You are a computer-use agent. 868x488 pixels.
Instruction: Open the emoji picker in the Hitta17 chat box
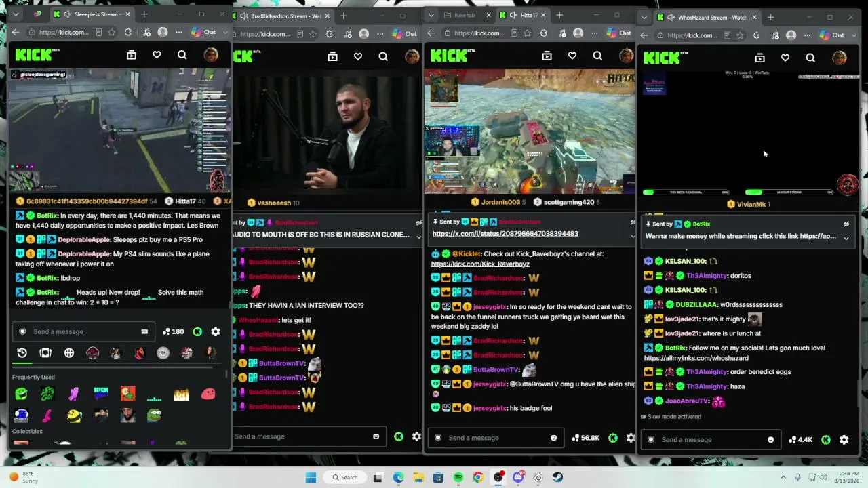click(x=553, y=438)
